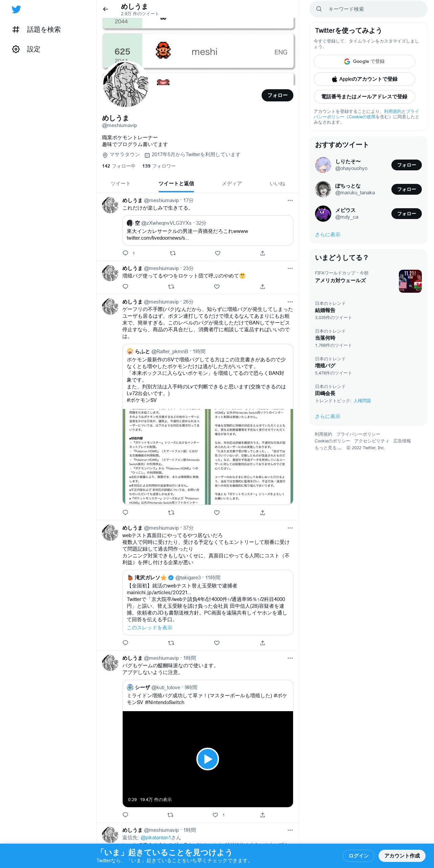Image resolution: width=434 pixels, height=868 pixels.
Task: Register with Google で登録 button
Action: 364,62
